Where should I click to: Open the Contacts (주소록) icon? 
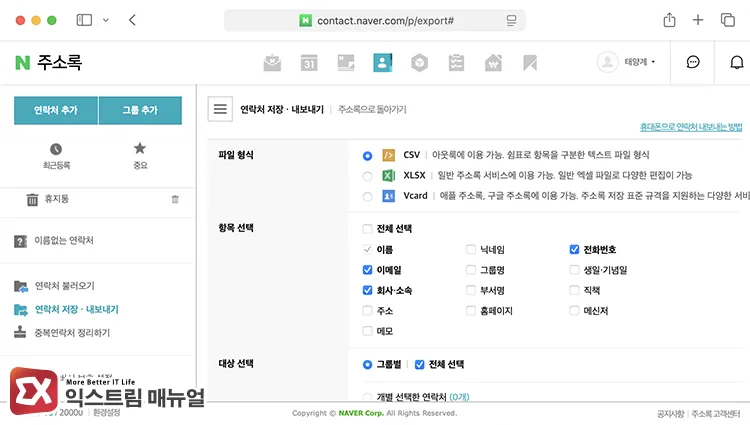click(x=383, y=63)
